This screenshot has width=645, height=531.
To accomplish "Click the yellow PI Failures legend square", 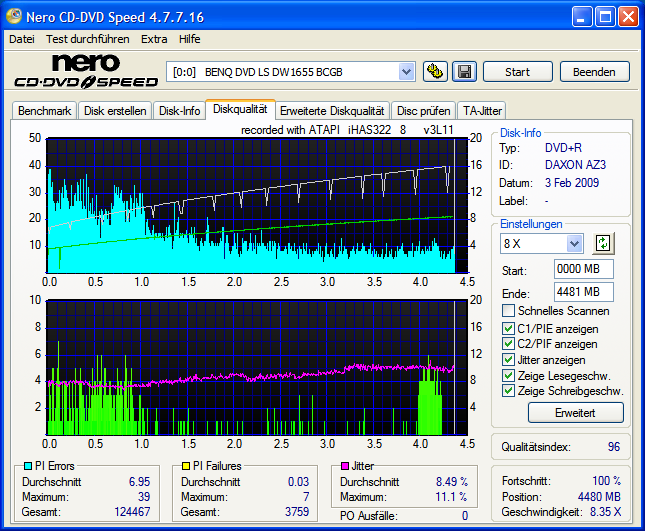I will pyautogui.click(x=184, y=466).
